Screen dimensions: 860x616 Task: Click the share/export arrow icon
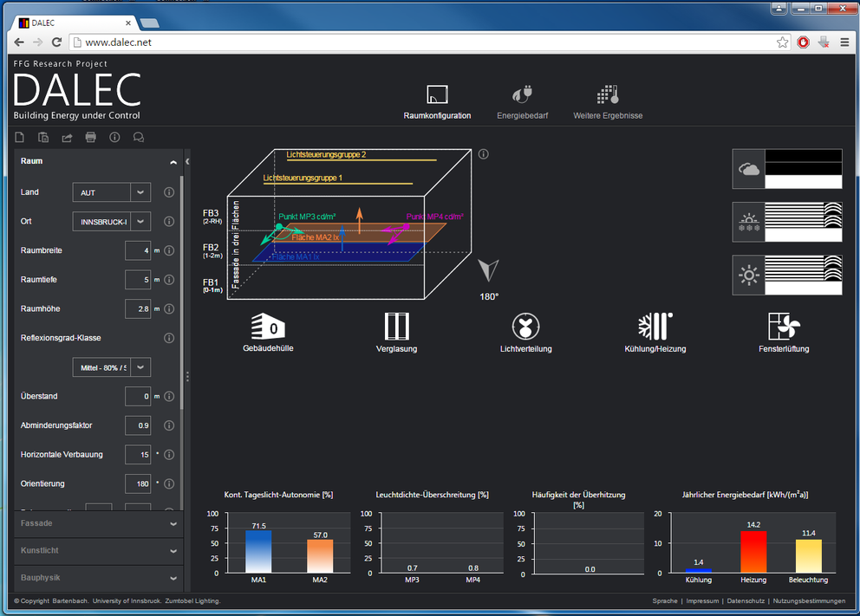(x=67, y=137)
